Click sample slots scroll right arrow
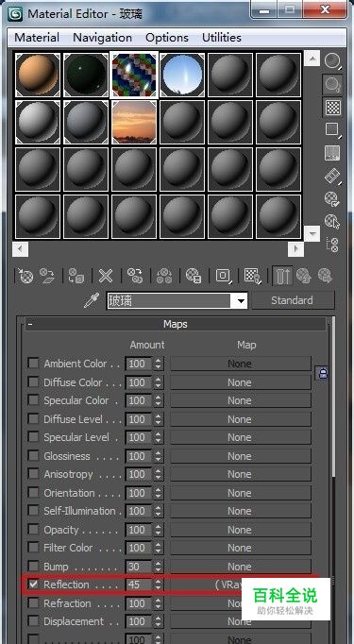354x644 pixels. [295, 249]
